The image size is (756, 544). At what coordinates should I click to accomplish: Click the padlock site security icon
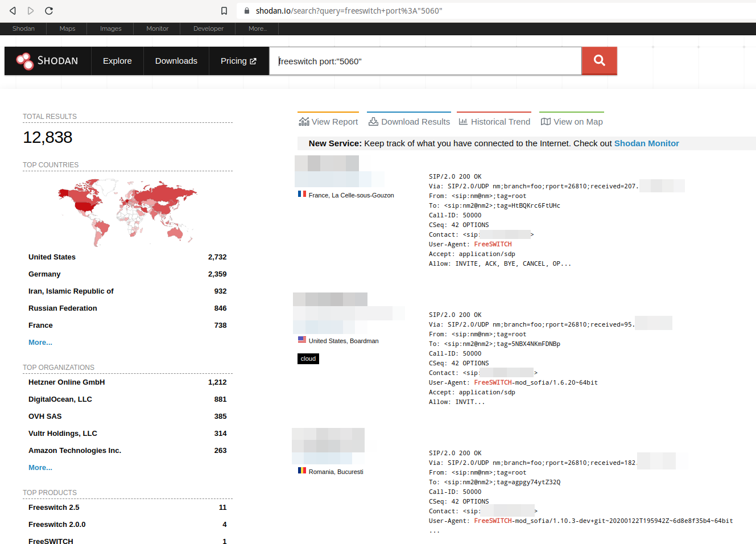(247, 11)
